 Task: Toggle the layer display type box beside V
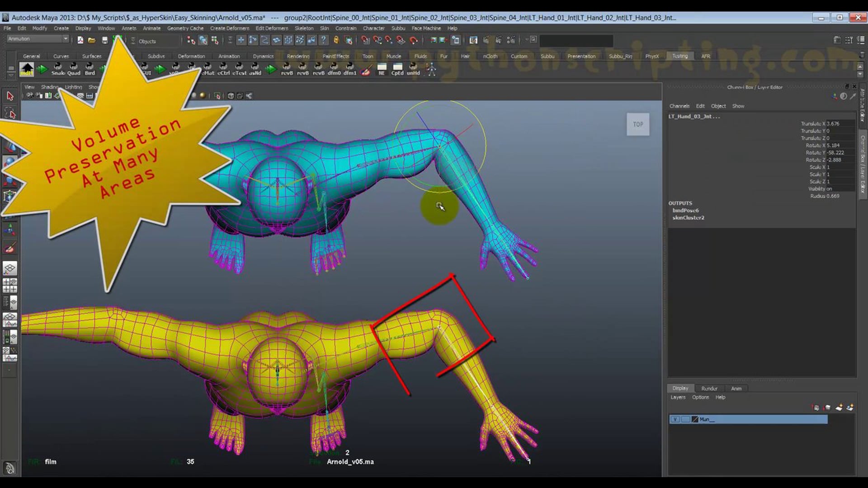click(x=685, y=419)
